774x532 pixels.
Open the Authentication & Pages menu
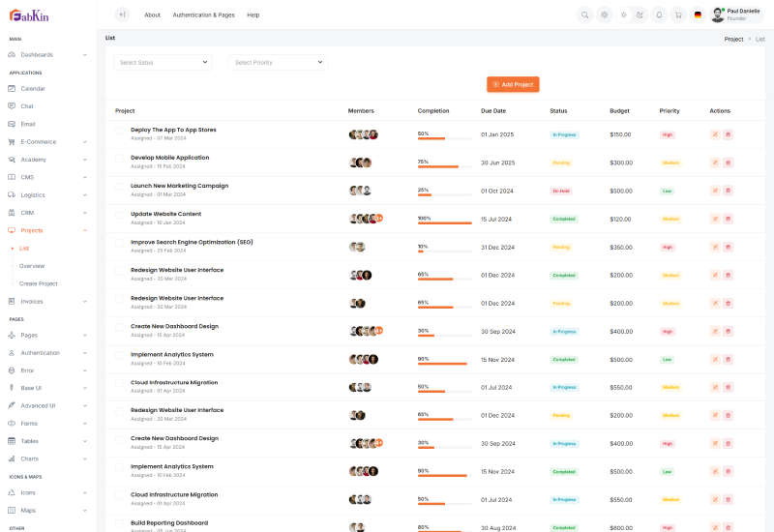coord(203,15)
